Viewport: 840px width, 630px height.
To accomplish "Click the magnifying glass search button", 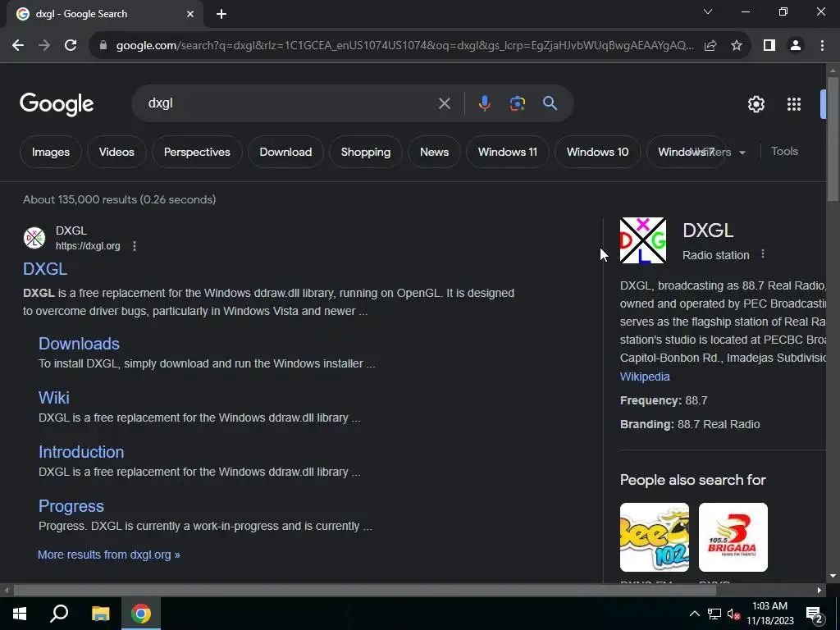I will (550, 103).
